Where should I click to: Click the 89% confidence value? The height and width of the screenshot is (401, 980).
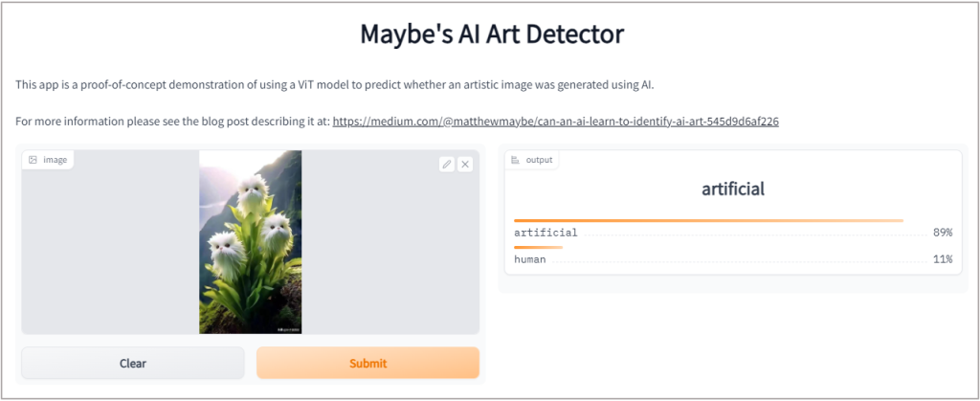tap(943, 233)
